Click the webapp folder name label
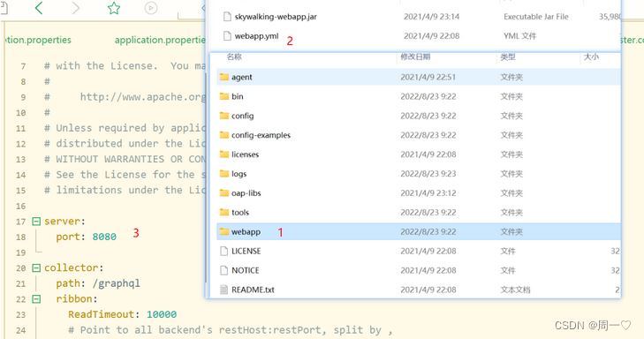Screen dimensions: 644x339 246,231
